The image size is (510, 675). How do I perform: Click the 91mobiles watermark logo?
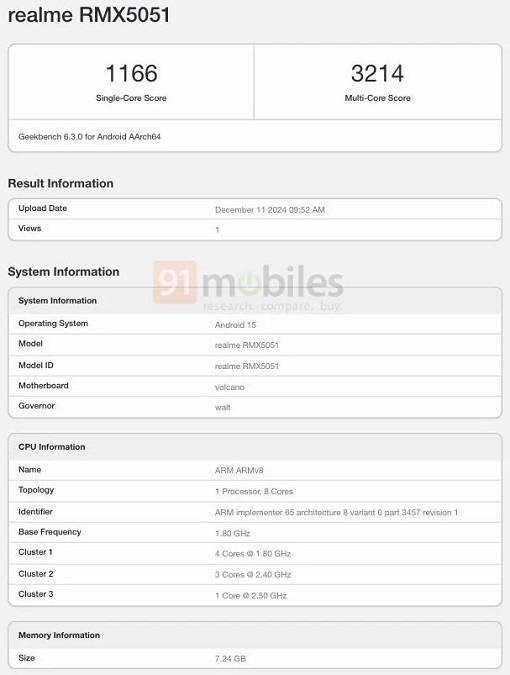[248, 285]
